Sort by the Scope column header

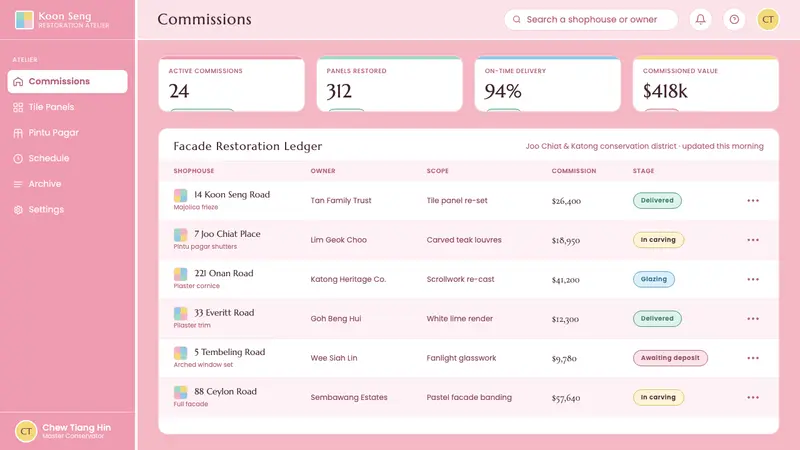[438, 171]
